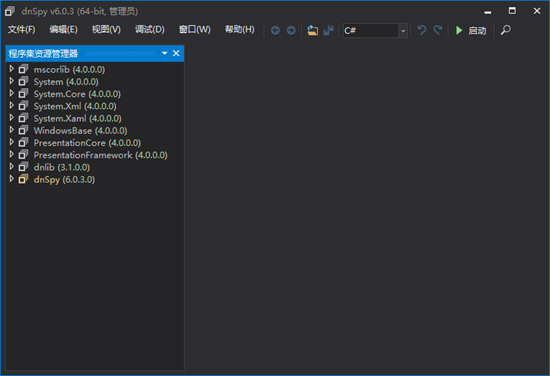Expand the PresentationFramework node
The image size is (550, 376).
pos(12,154)
